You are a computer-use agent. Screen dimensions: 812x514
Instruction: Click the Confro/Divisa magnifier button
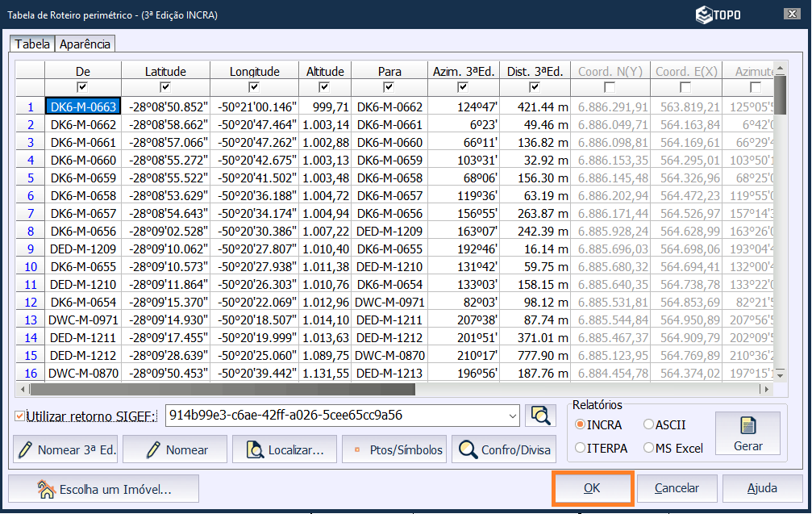coord(504,450)
